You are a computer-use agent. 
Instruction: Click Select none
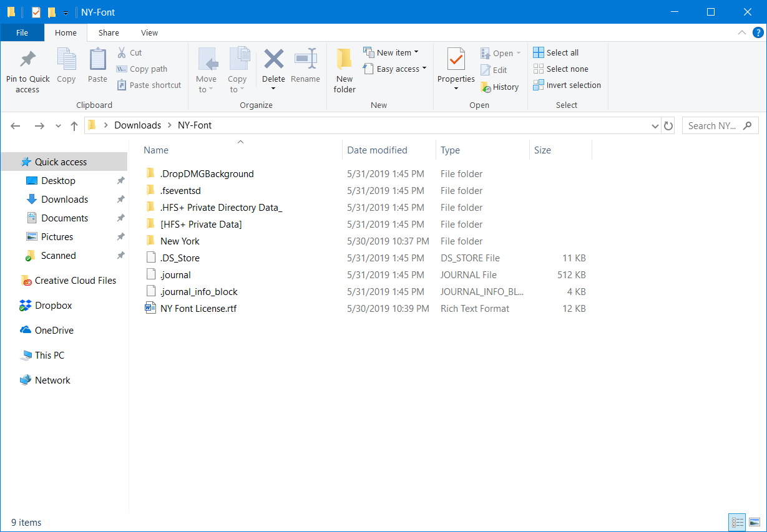coord(560,69)
